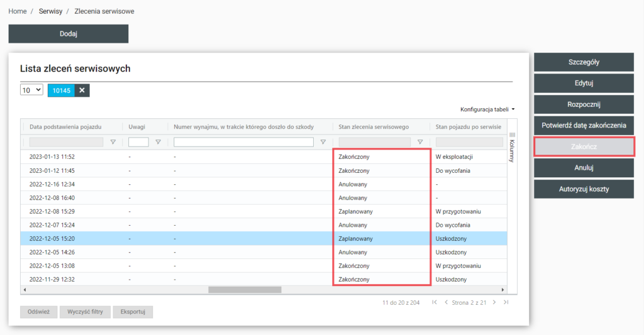The image size is (644, 335).
Task: Click the Uwagi column filter icon
Action: pyautogui.click(x=158, y=142)
